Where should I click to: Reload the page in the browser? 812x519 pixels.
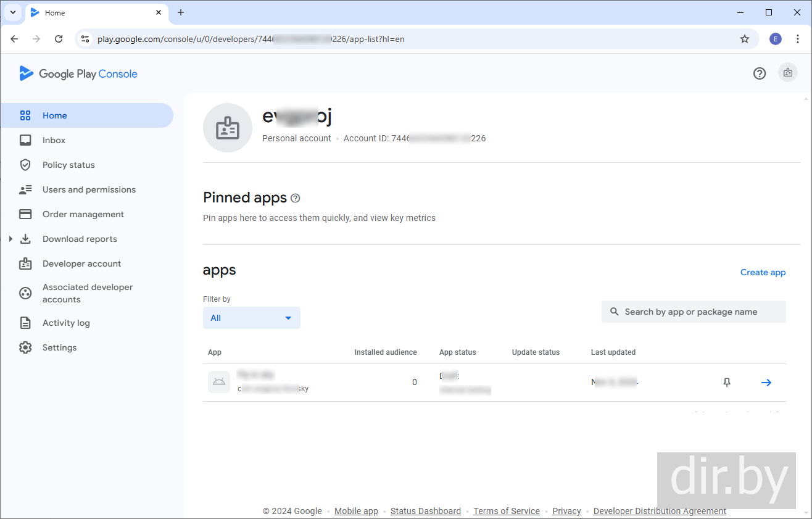pos(59,39)
